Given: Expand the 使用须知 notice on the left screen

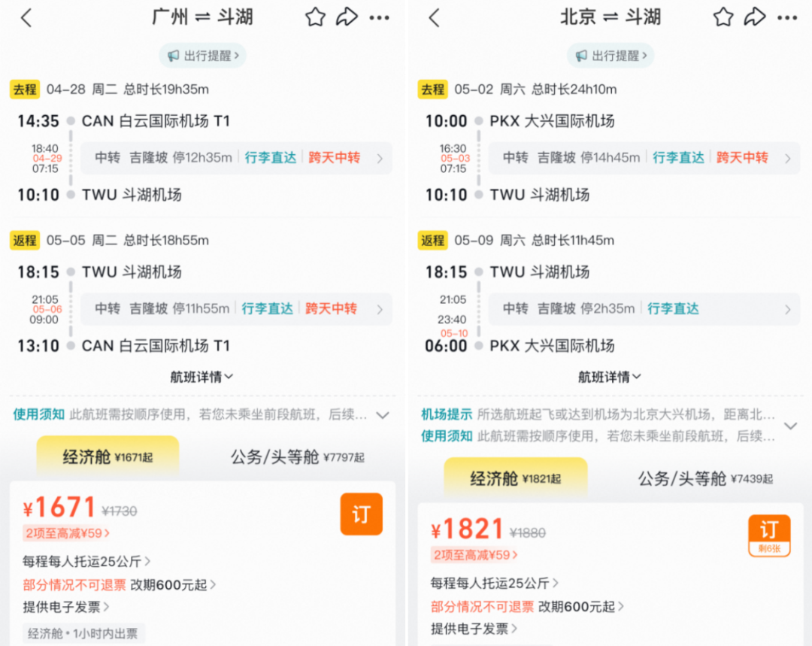Looking at the screenshot, I should (x=383, y=414).
